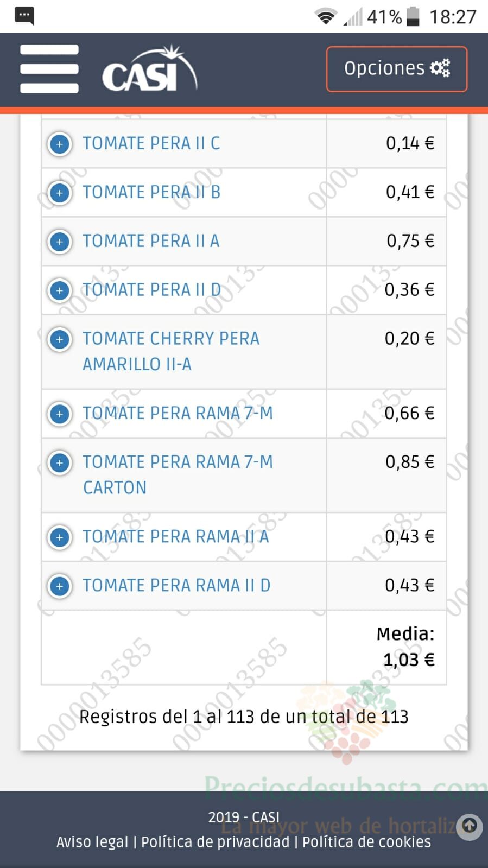Open the Aviso legal link

pyautogui.click(x=92, y=842)
